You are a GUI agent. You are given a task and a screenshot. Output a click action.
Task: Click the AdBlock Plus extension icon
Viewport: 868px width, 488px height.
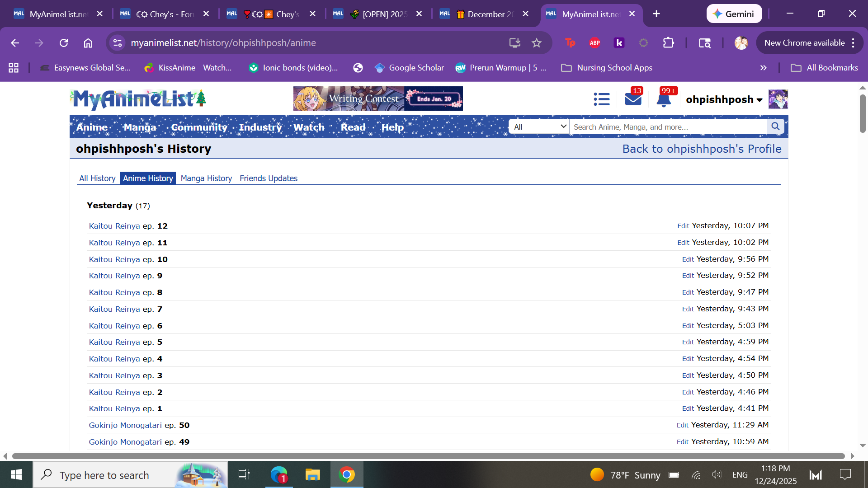point(594,43)
